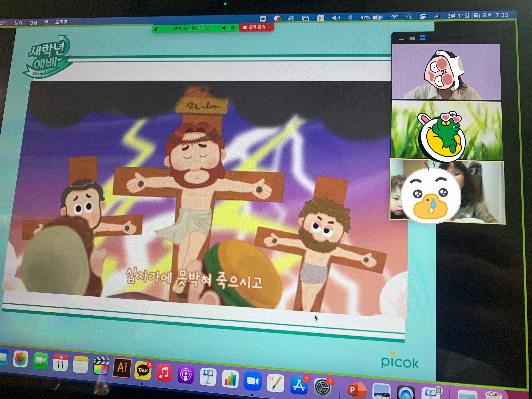532x399 pixels.
Task: Open Spotlight search magnifier icon
Action: click(x=409, y=17)
